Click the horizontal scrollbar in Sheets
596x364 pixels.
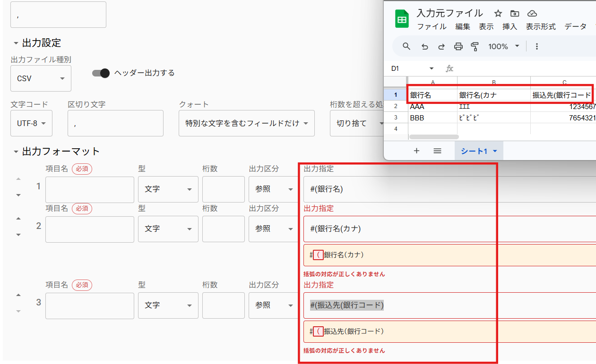pos(434,137)
